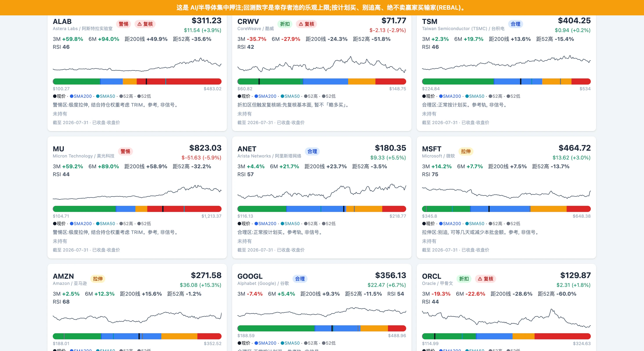This screenshot has width=644, height=351.
Task: Click the 复核 warning badge on ALAB card
Action: click(145, 24)
